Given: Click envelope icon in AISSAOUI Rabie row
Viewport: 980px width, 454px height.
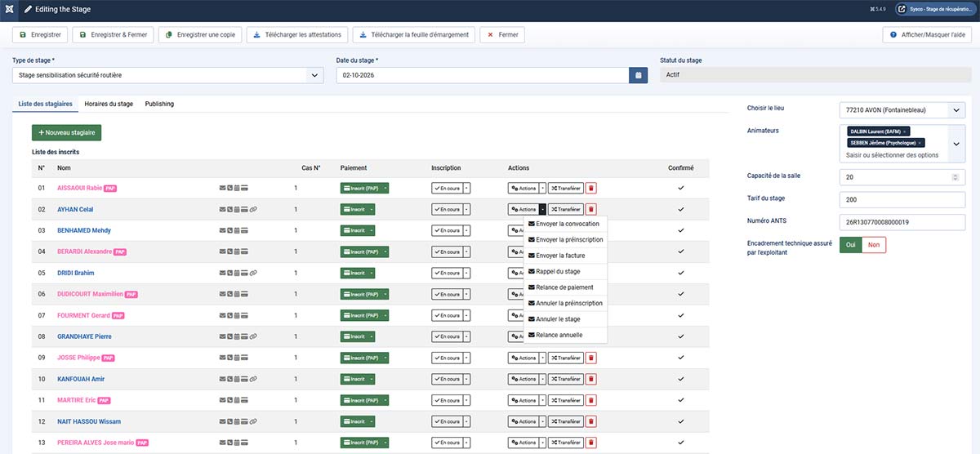Looking at the screenshot, I should [223, 188].
